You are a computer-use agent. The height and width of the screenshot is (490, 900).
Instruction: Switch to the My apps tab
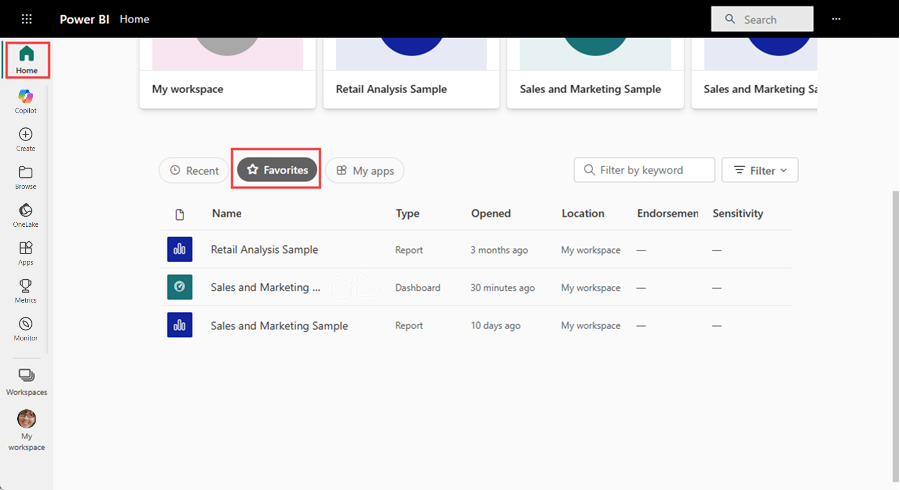[365, 170]
